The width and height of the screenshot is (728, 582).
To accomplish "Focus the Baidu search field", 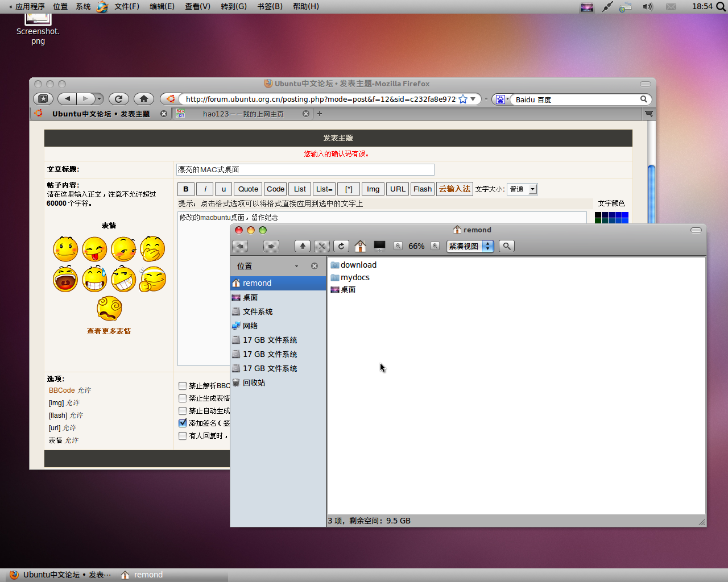I will pyautogui.click(x=575, y=99).
